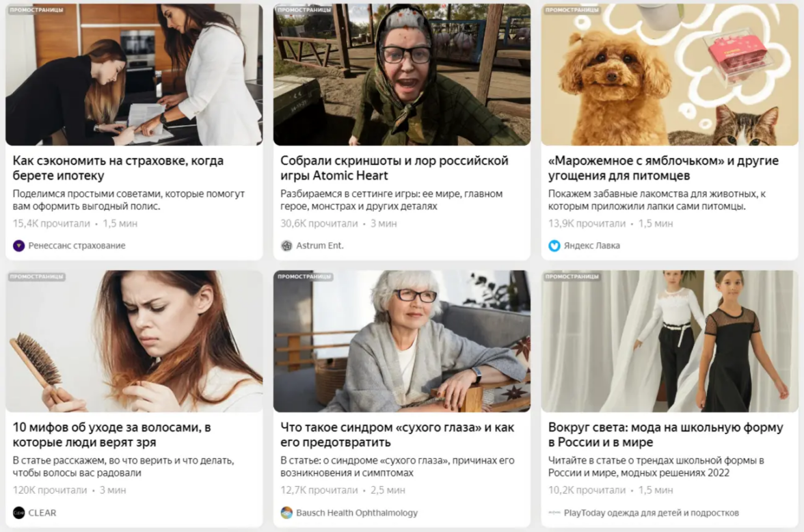Click the PlayToday brand logo icon

click(554, 512)
